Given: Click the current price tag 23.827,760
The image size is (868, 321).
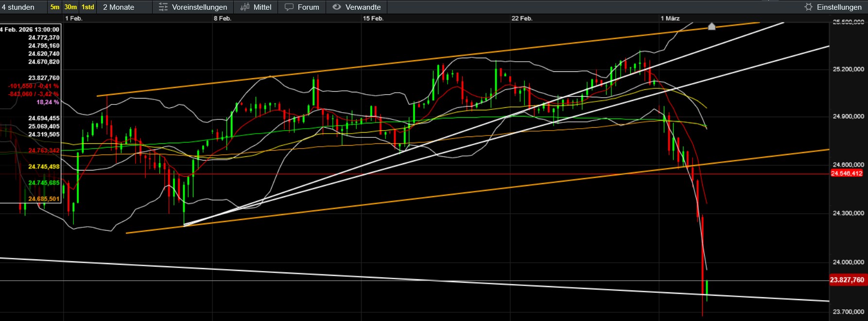Looking at the screenshot, I should click(x=847, y=280).
